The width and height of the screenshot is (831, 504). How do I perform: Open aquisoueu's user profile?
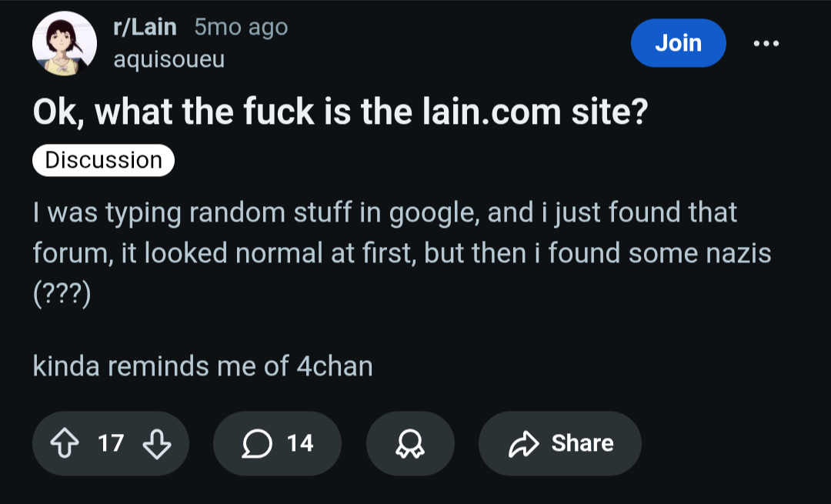[169, 59]
